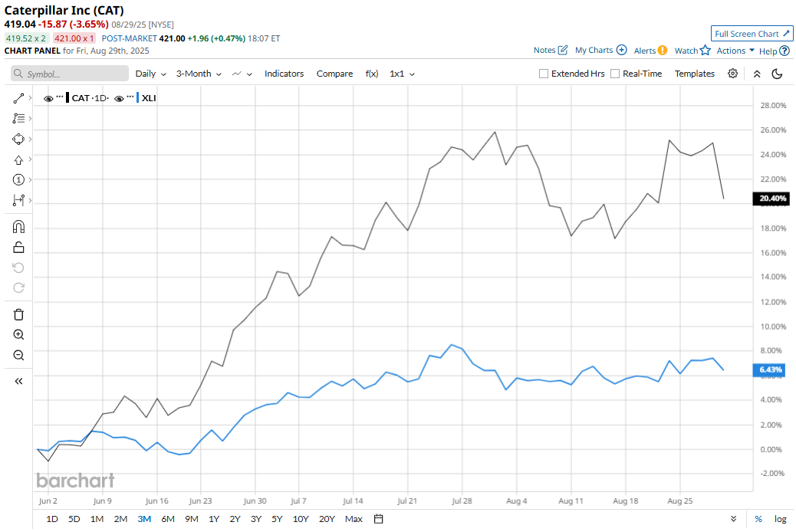Select the 2M time range

(120, 519)
